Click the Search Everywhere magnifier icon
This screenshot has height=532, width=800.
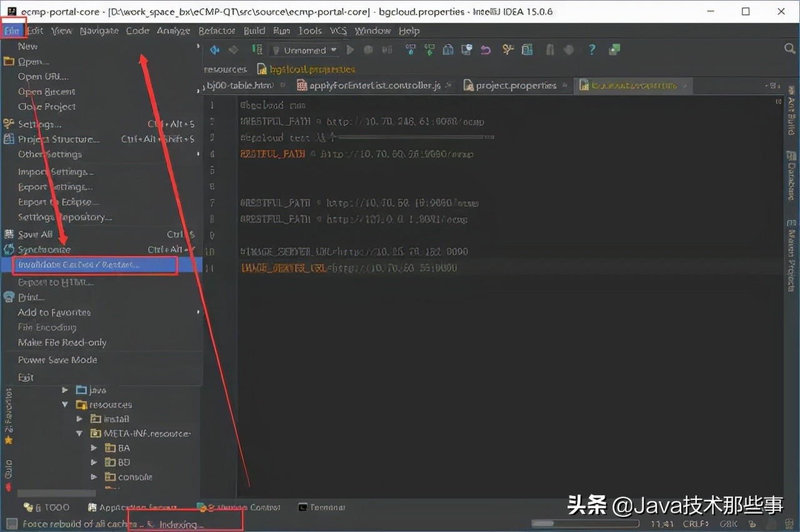coord(789,49)
